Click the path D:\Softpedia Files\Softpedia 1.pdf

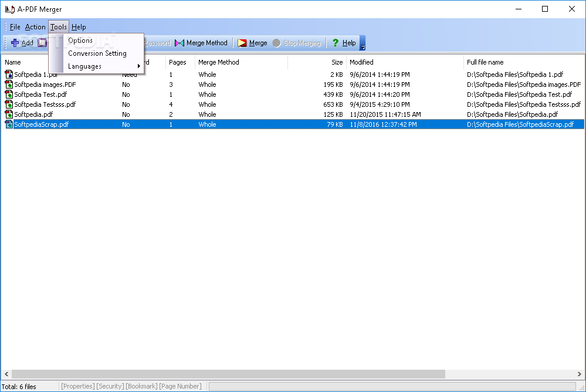point(515,75)
